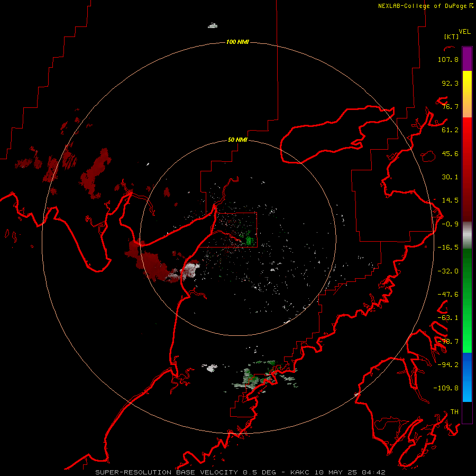
Task: Click the "50 NMI" range ring label
Action: 237,140
